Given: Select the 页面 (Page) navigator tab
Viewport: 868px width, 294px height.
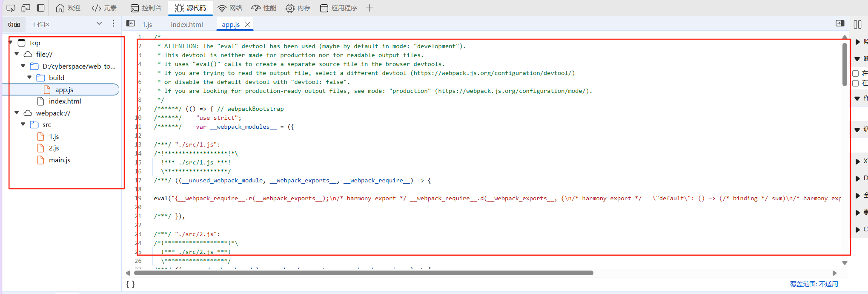Looking at the screenshot, I should click(x=14, y=24).
